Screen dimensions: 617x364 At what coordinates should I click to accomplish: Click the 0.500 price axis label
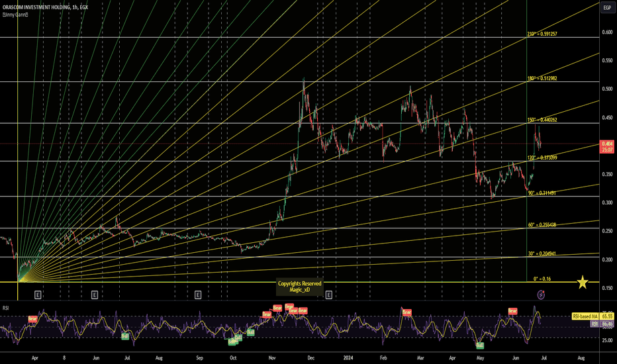pos(607,89)
